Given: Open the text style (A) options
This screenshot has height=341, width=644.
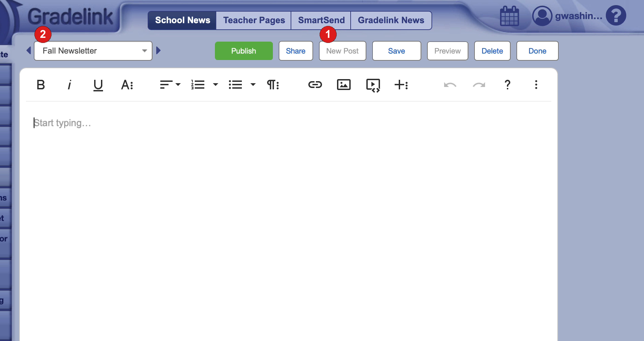Looking at the screenshot, I should [127, 85].
